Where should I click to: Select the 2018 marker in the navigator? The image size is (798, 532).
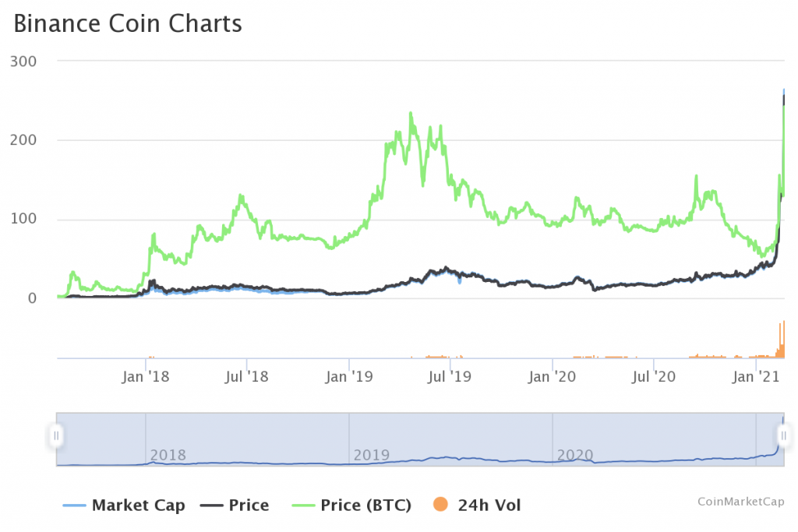tap(168, 455)
